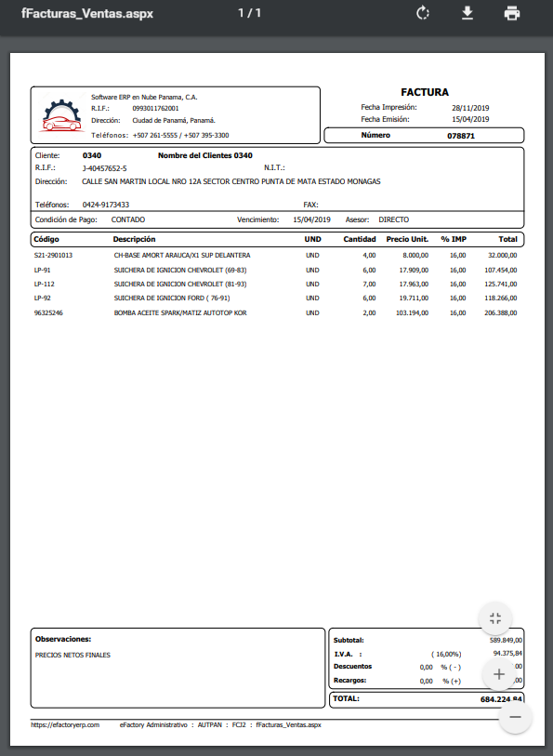Click the fit to page button

(495, 618)
